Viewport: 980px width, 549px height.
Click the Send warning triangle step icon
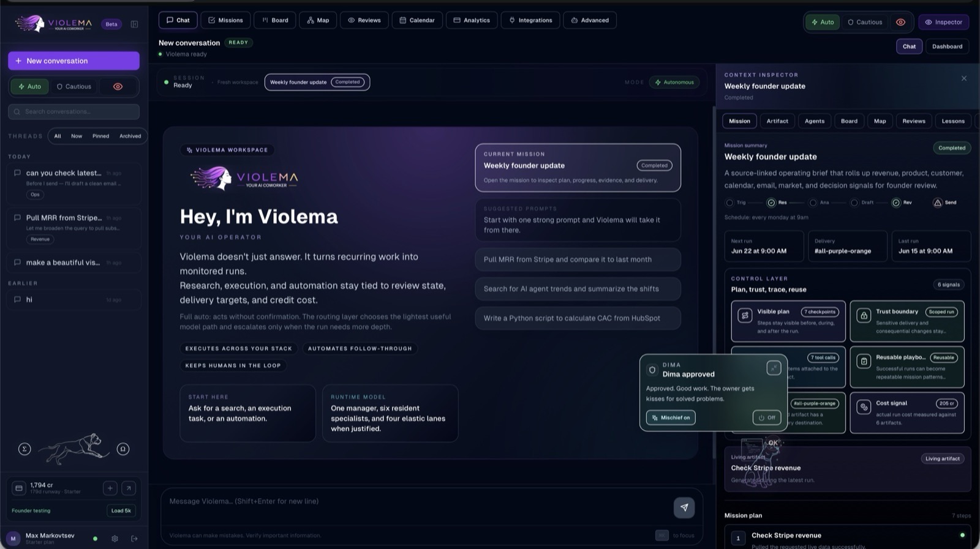point(937,203)
